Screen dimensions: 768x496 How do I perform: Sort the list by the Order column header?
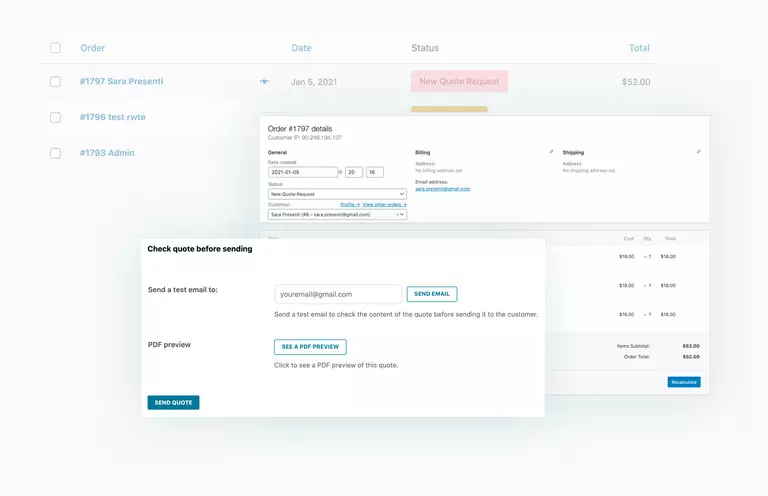(x=92, y=48)
